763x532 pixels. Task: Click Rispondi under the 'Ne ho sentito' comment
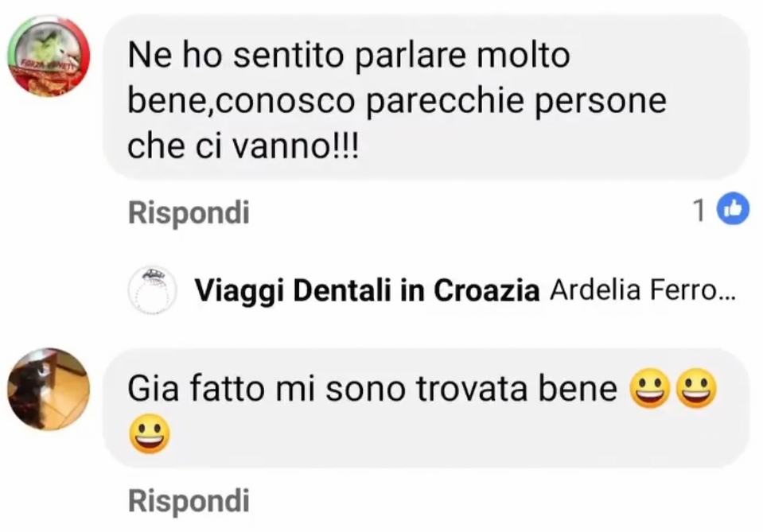[x=189, y=212]
